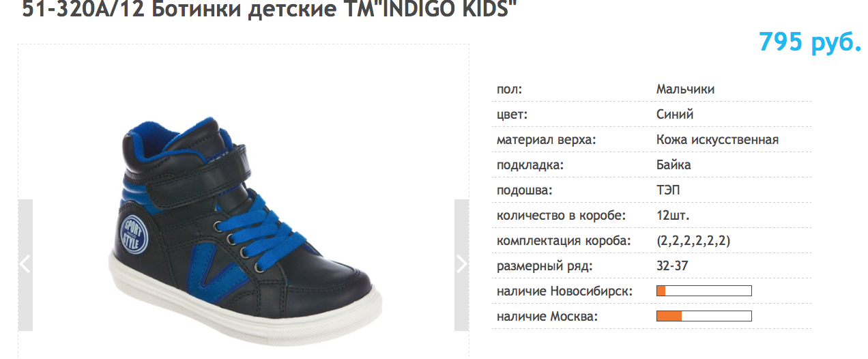Click the подошва value ТЭП
The height and width of the screenshot is (359, 868).
pos(668,190)
